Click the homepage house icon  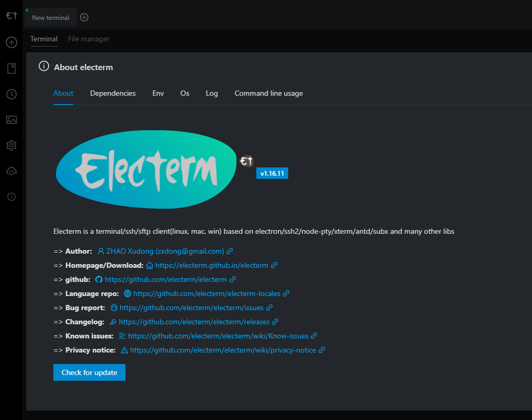[x=150, y=265]
